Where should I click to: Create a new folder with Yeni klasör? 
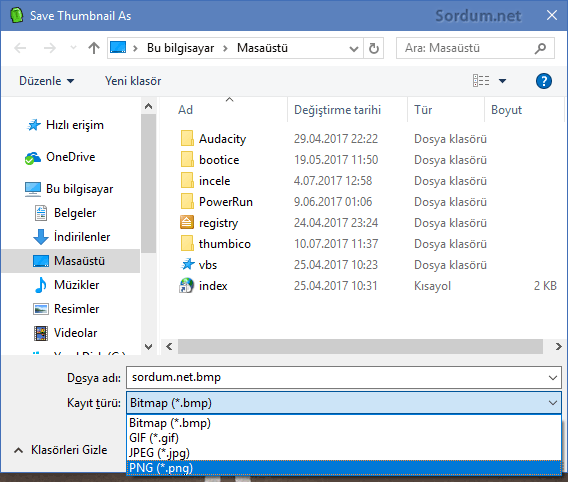(133, 81)
